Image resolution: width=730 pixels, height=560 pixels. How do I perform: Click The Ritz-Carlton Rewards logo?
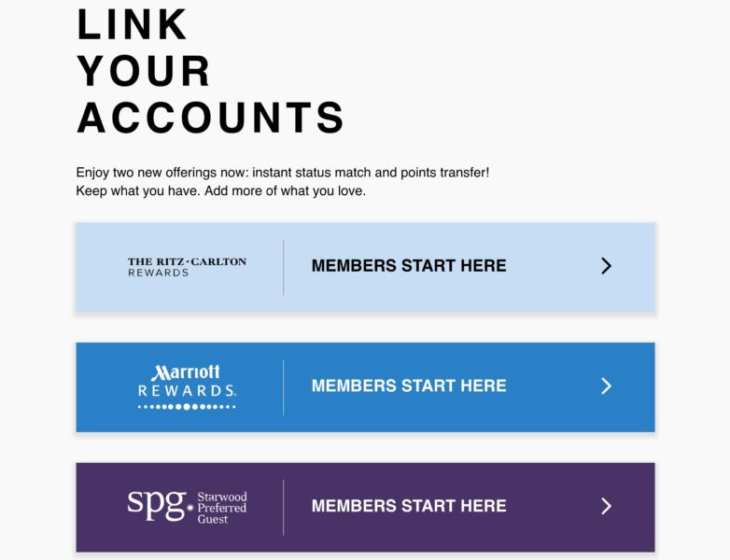click(x=187, y=267)
